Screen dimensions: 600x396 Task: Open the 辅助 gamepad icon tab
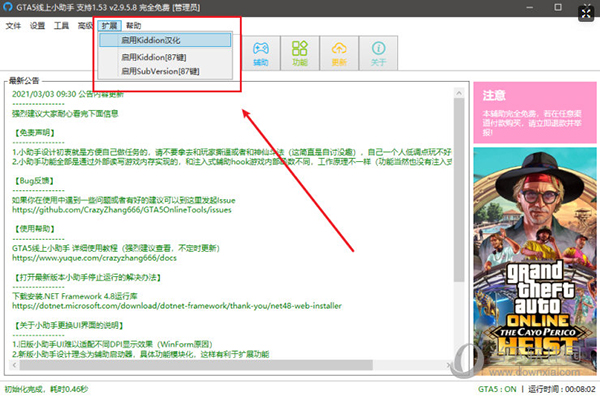(261, 53)
